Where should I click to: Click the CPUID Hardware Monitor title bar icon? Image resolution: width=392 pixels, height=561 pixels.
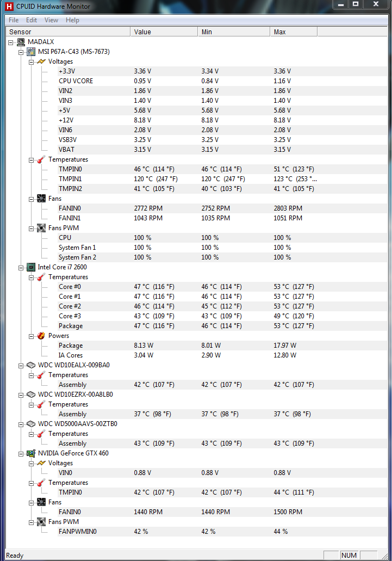point(9,7)
